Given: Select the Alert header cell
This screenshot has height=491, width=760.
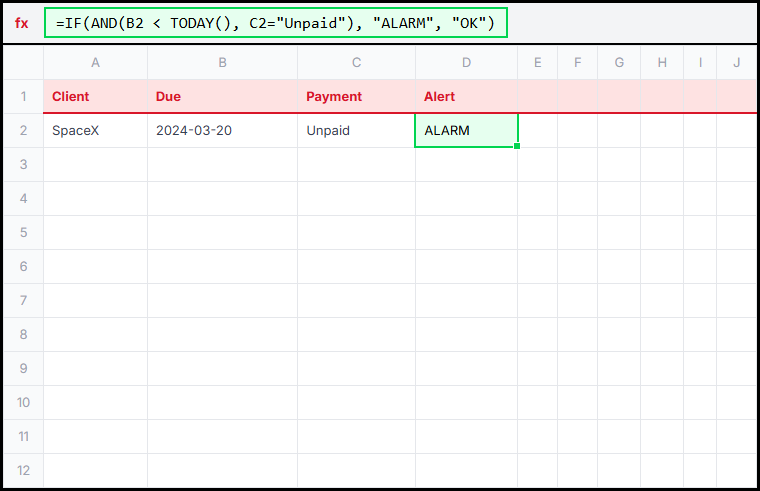Looking at the screenshot, I should [466, 97].
